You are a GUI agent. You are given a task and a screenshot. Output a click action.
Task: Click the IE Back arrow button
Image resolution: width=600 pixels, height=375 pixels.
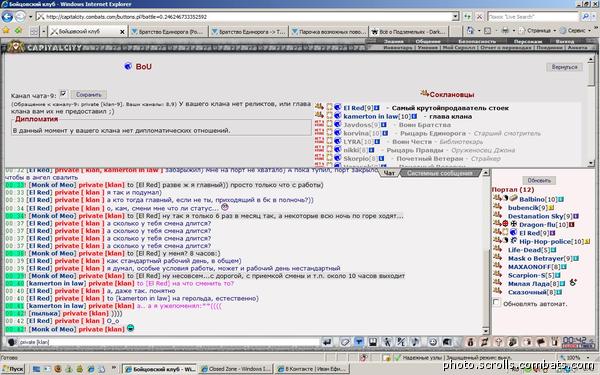point(7,17)
